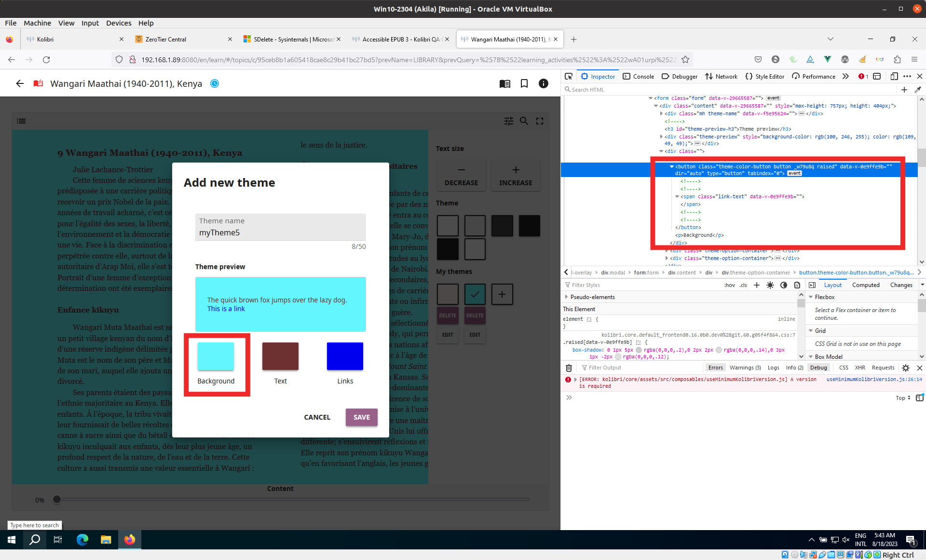Viewport: 926px width, 560px height.
Task: Select the cyan Background color swatch
Action: coord(217,356)
